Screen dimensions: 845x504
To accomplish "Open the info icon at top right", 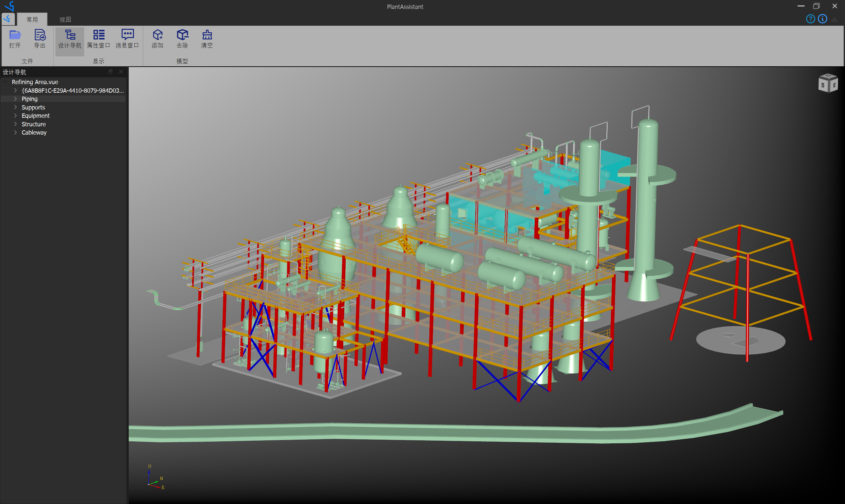I will coord(822,19).
